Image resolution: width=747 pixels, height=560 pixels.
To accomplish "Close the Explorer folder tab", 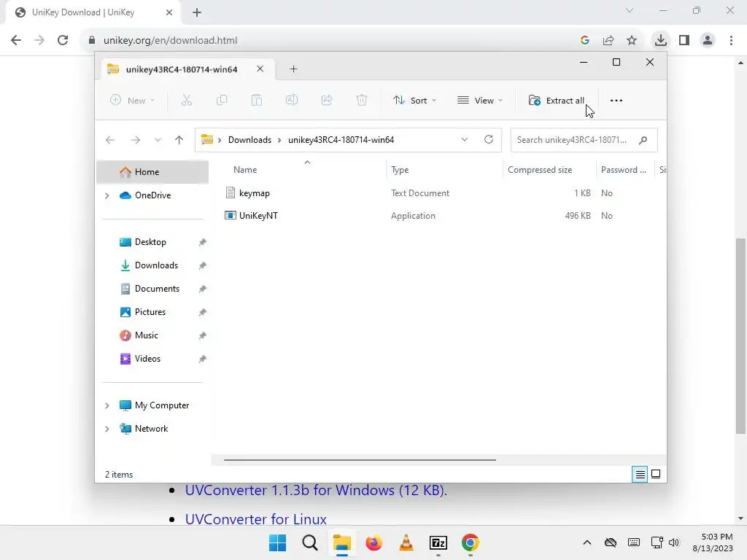I will (x=260, y=69).
